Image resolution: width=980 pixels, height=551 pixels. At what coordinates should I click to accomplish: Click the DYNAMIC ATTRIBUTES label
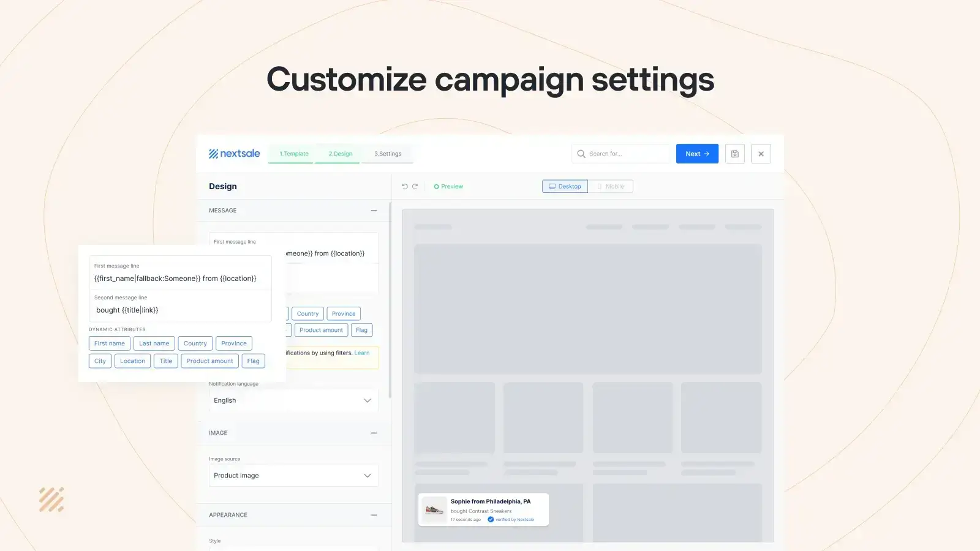tap(117, 329)
